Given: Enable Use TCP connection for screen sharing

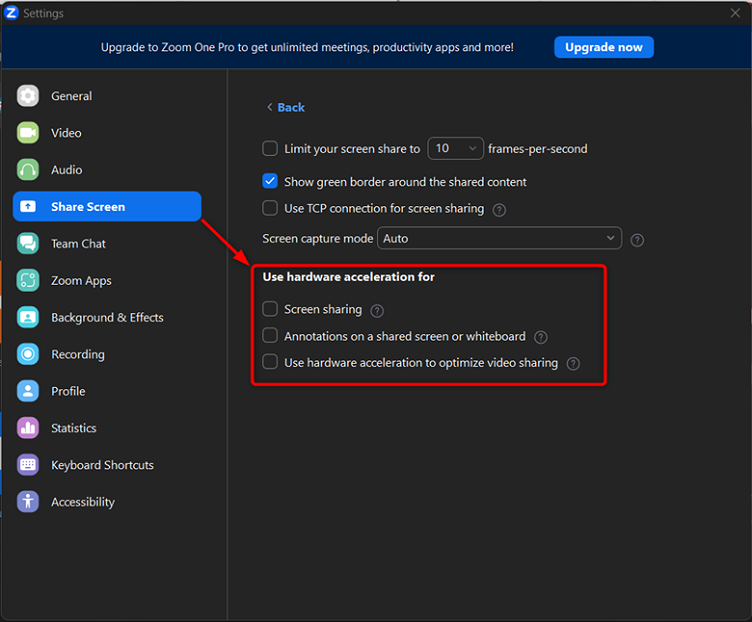Looking at the screenshot, I should 270,208.
